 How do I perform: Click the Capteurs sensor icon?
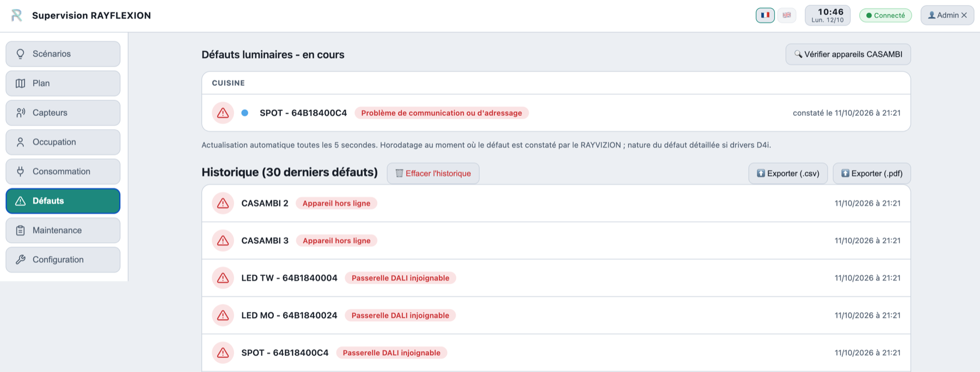[x=21, y=113]
